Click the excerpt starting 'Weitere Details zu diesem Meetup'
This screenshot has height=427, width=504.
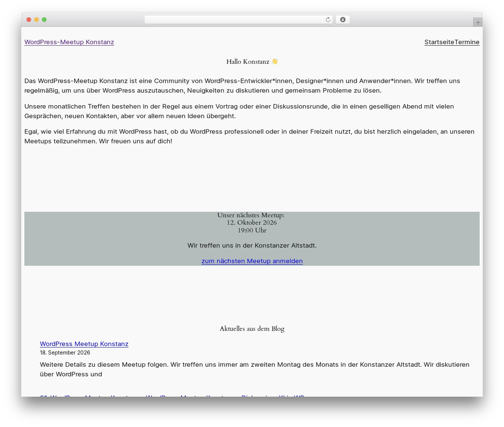pyautogui.click(x=255, y=369)
